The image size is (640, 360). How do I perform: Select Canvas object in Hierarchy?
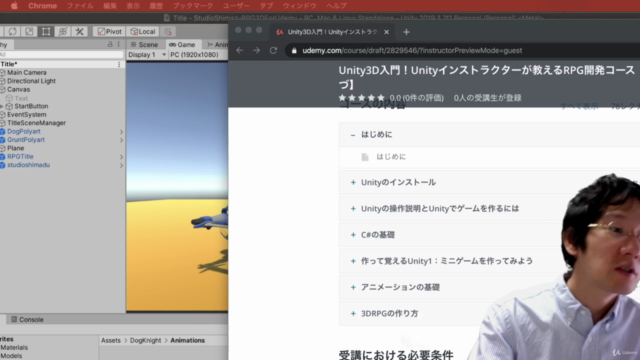pos(18,89)
